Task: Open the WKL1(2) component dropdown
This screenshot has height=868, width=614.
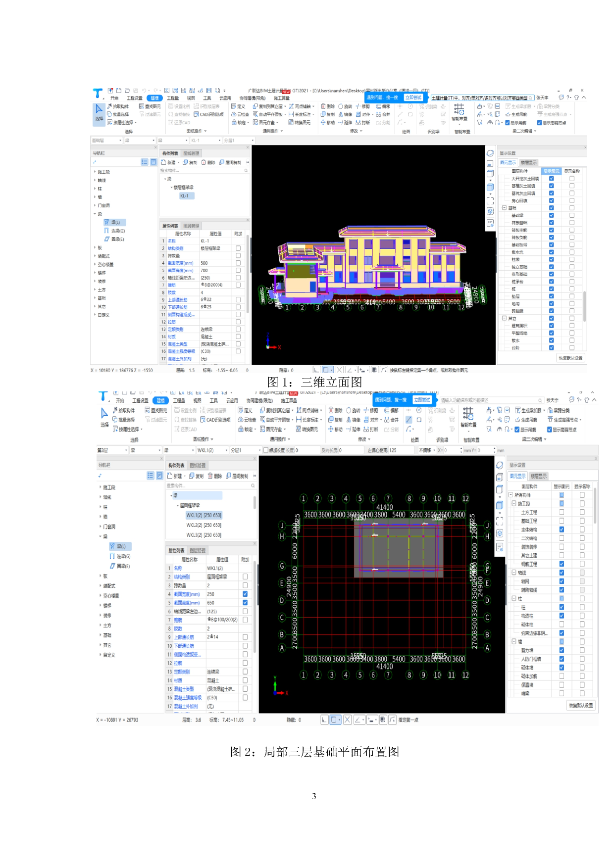Action: coord(226,450)
